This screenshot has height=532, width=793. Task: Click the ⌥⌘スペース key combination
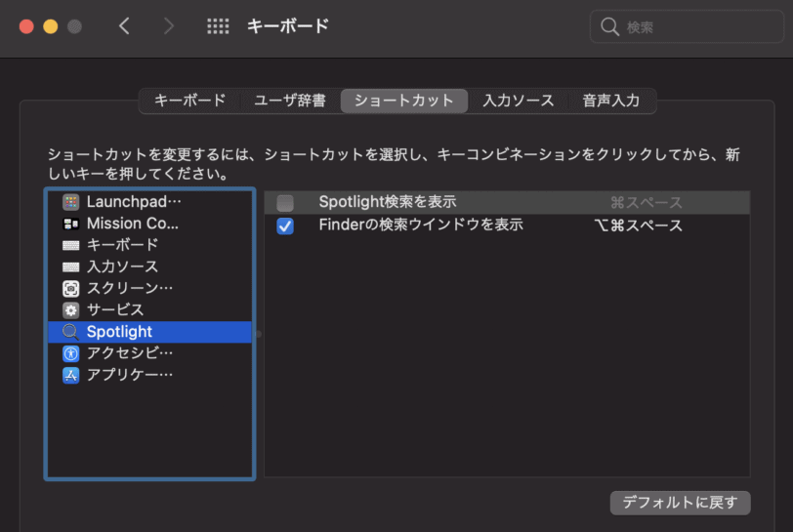click(x=639, y=225)
